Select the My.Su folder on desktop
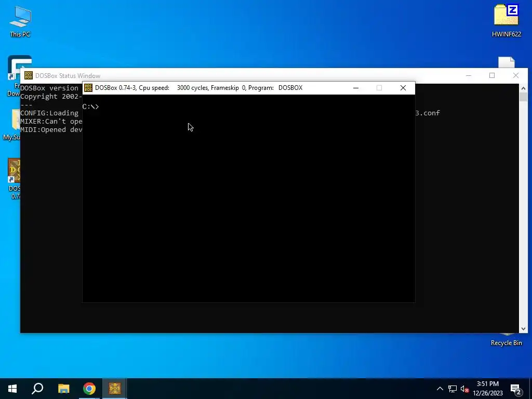The height and width of the screenshot is (399, 532). point(12,125)
